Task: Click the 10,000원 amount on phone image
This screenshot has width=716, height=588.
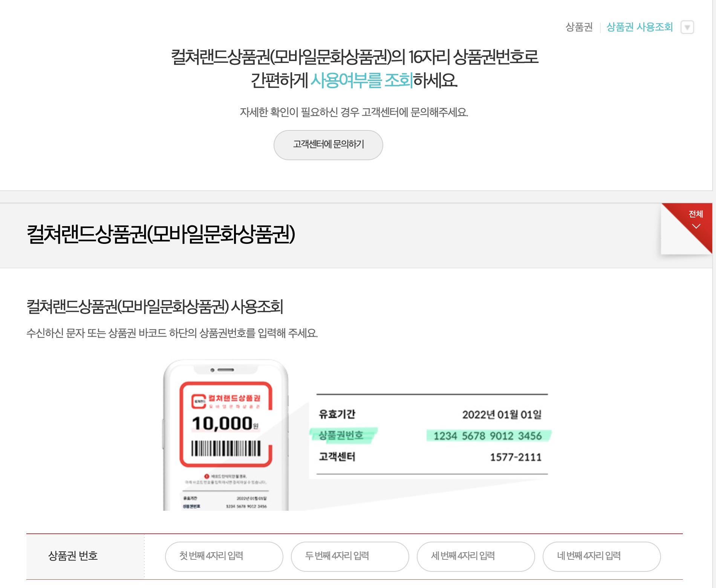Action: (225, 423)
